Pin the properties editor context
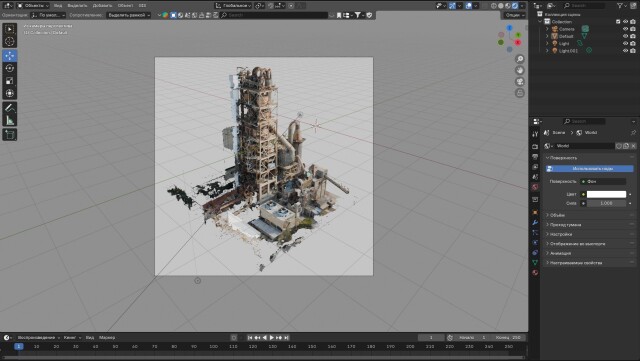The height and width of the screenshot is (361, 640). click(633, 133)
